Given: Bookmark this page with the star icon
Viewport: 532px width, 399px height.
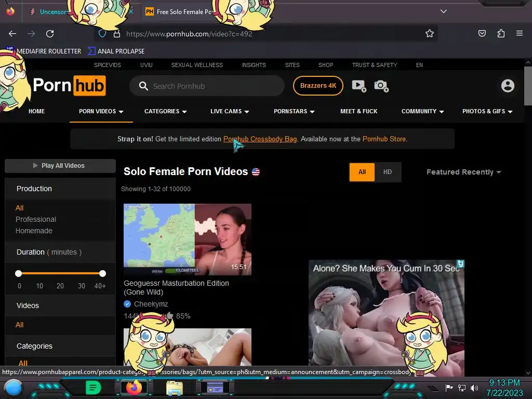Looking at the screenshot, I should coord(430,33).
